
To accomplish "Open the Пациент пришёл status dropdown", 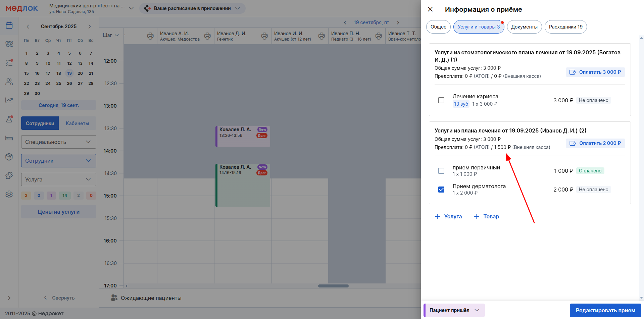I will (454, 310).
